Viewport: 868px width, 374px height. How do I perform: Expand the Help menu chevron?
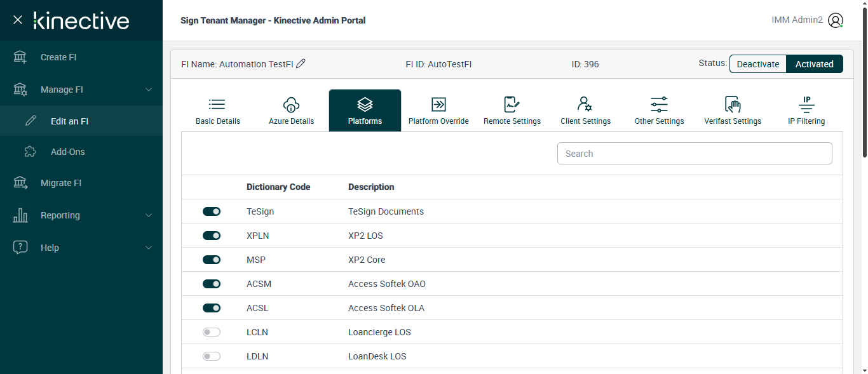[149, 248]
